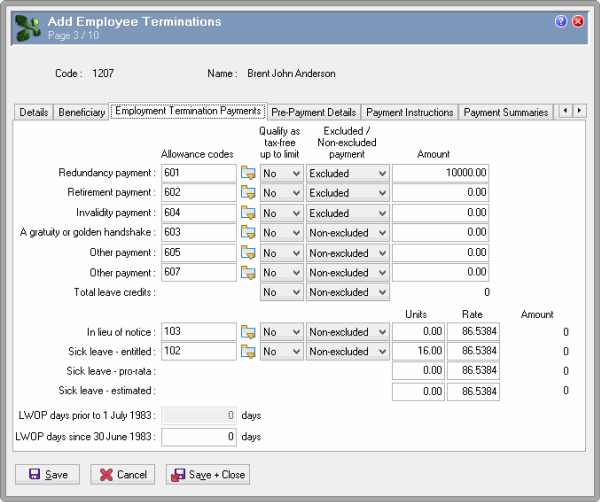
Task: Click Invalidity payment allowance code field 604
Action: click(199, 213)
